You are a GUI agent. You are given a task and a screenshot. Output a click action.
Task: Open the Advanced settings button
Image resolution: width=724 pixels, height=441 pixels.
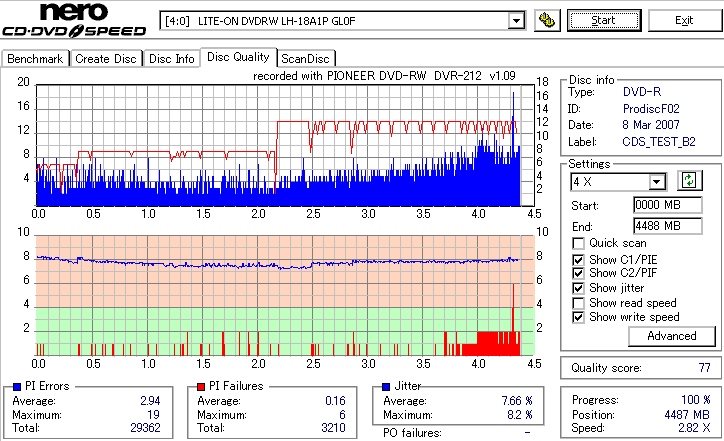(x=672, y=336)
